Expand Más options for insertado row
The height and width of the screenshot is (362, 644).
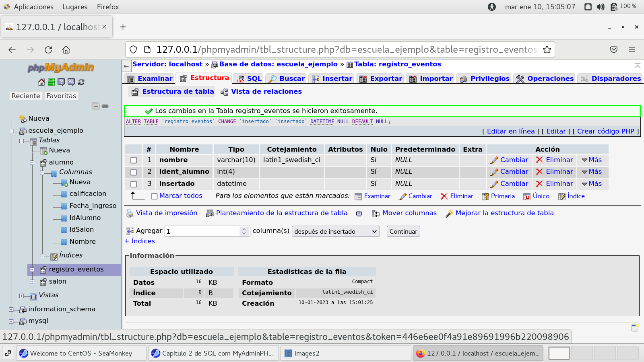click(592, 184)
